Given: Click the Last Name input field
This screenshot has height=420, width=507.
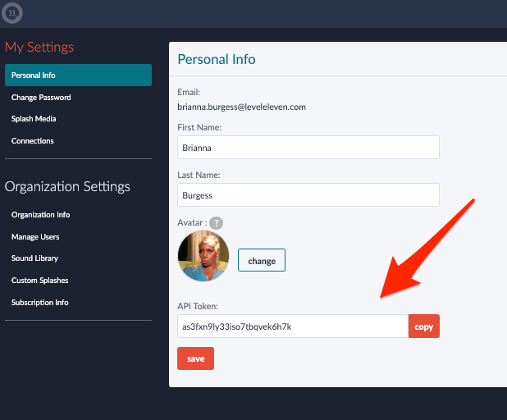Looking at the screenshot, I should point(308,194).
